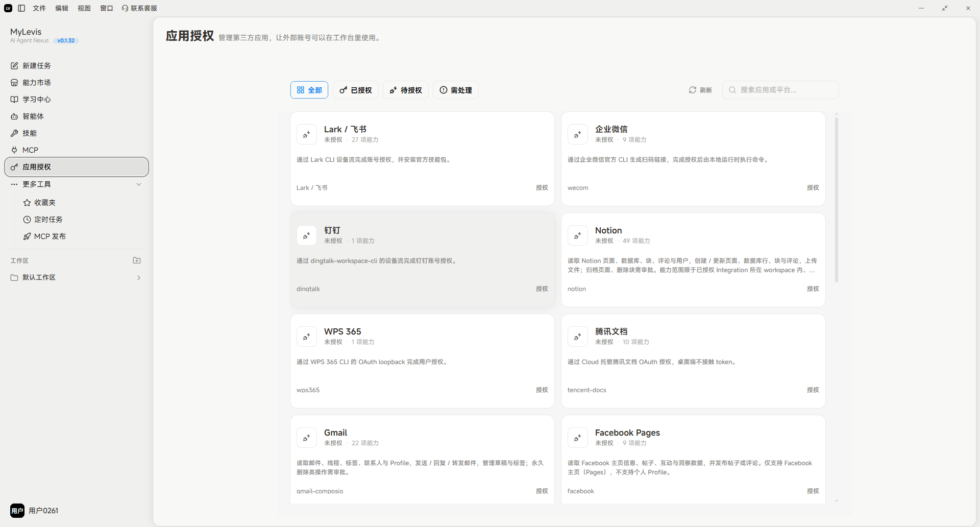Image resolution: width=980 pixels, height=527 pixels.
Task: Focus the 搜索应用或平台 search field
Action: click(x=780, y=90)
